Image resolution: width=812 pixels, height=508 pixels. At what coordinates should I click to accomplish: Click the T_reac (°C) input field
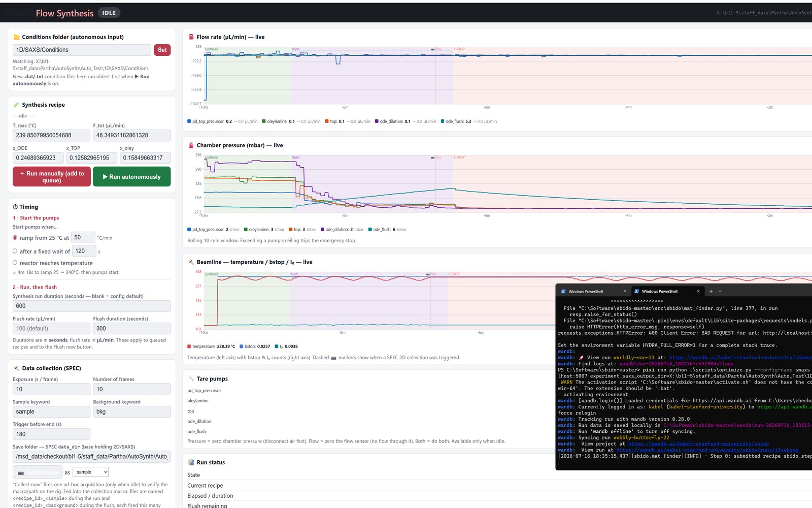(x=51, y=136)
